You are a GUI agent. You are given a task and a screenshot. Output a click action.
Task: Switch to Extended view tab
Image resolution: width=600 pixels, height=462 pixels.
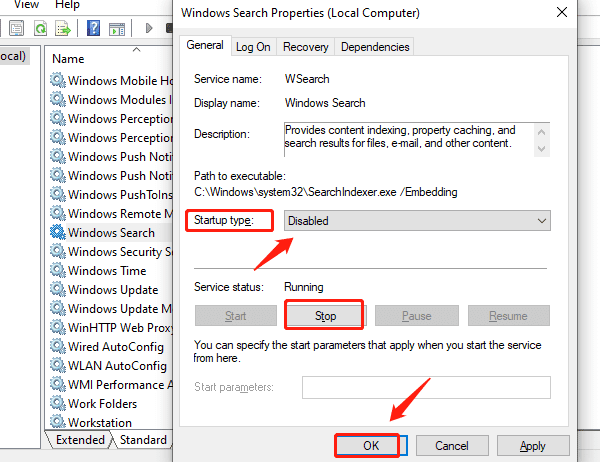click(x=80, y=440)
